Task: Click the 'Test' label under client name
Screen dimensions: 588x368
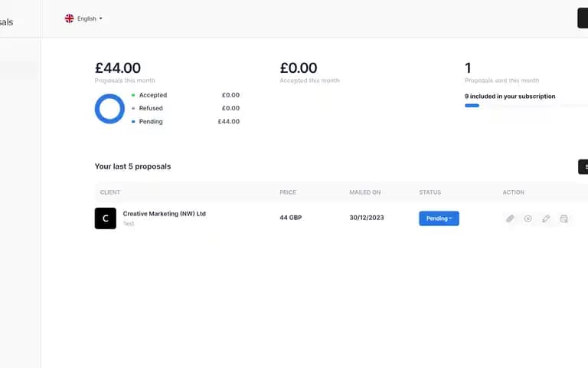Action: [x=129, y=223]
